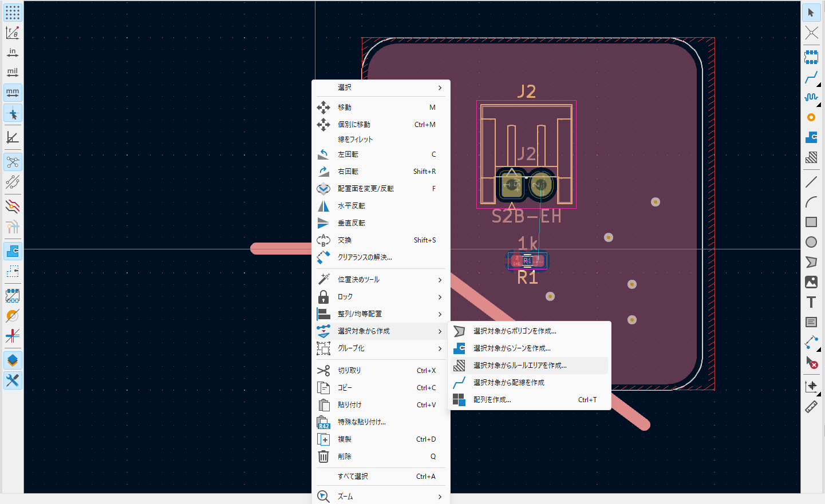
Task: Switch units to inches
Action: click(13, 53)
